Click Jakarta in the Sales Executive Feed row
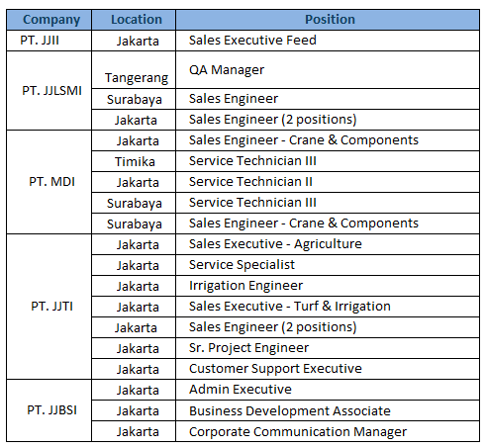Viewport: 486px width, 448px height. pyautogui.click(x=134, y=41)
